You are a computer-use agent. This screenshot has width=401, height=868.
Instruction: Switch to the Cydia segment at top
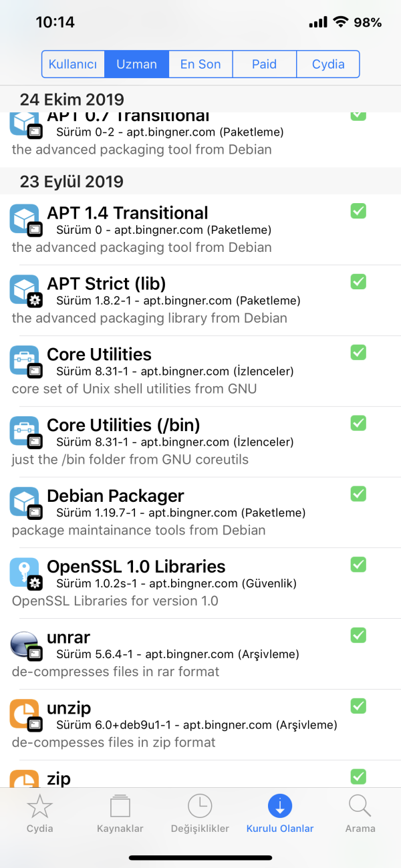coord(328,65)
